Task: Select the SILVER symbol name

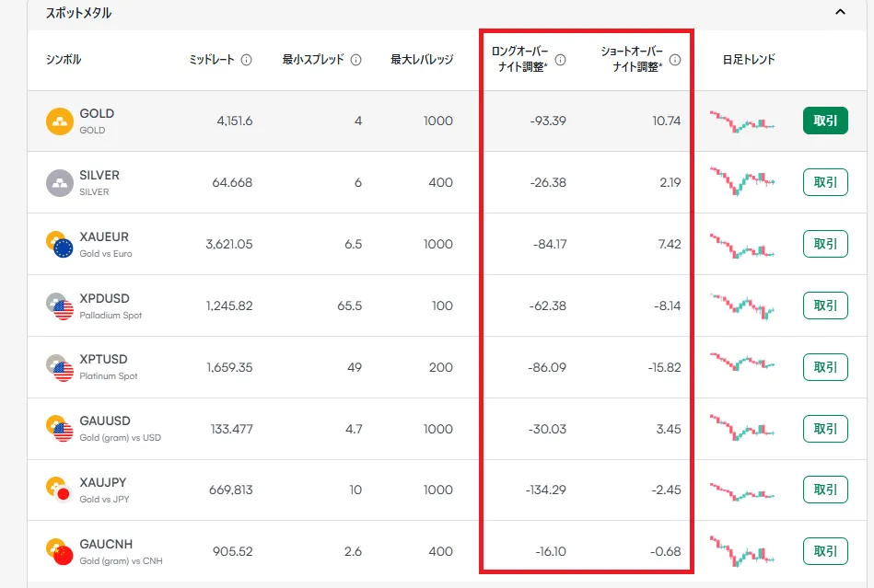Action: pyautogui.click(x=99, y=175)
